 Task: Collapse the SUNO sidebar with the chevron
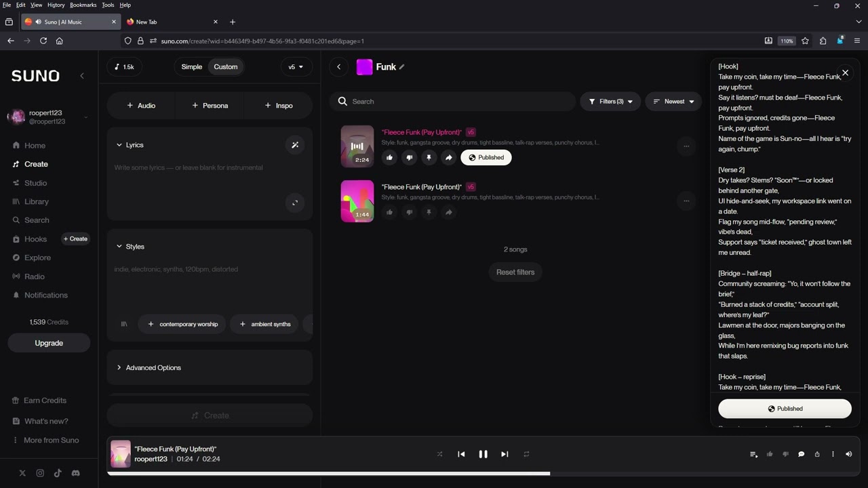click(82, 76)
